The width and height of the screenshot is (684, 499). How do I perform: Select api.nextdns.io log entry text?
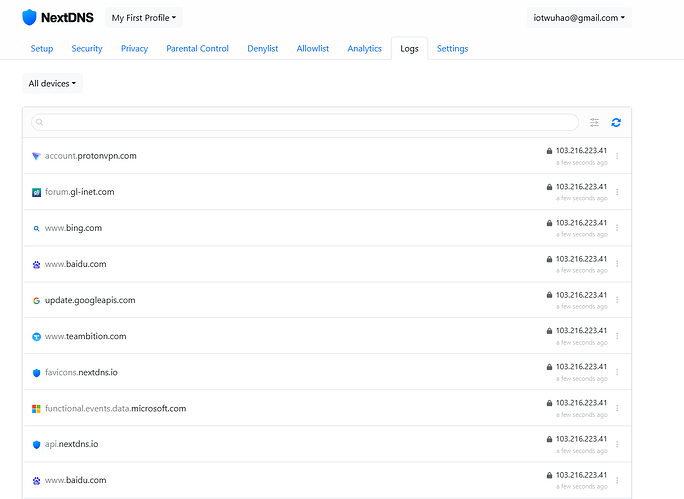click(72, 444)
